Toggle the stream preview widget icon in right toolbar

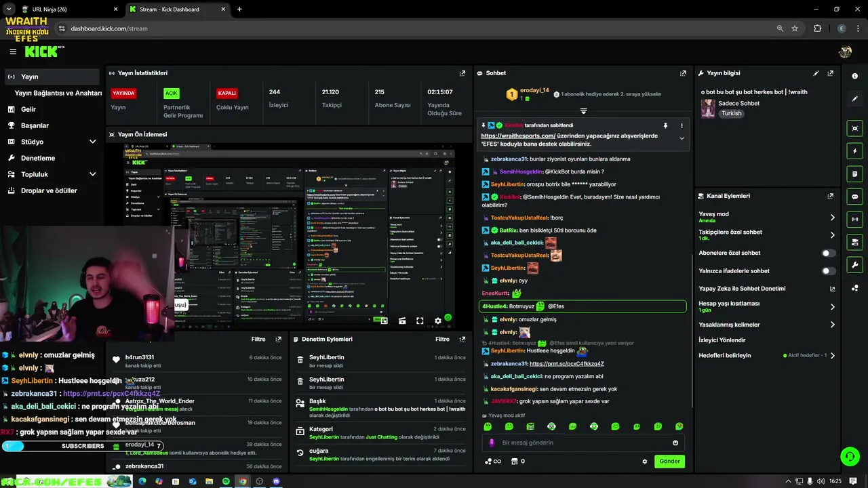855,128
